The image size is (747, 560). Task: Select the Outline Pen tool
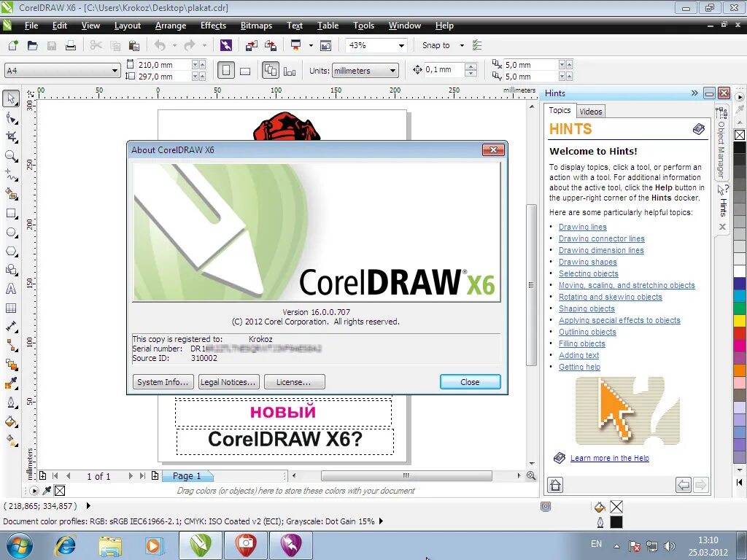[x=11, y=402]
